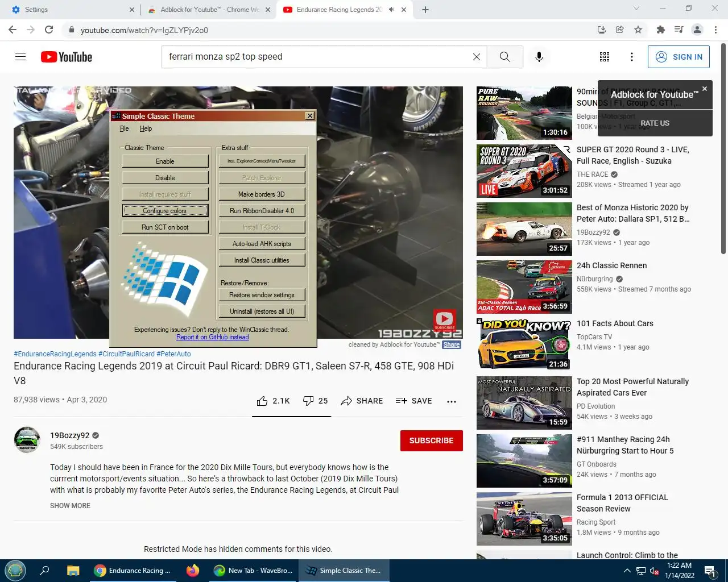Click Enable classic theme button
728x582 pixels.
166,161
